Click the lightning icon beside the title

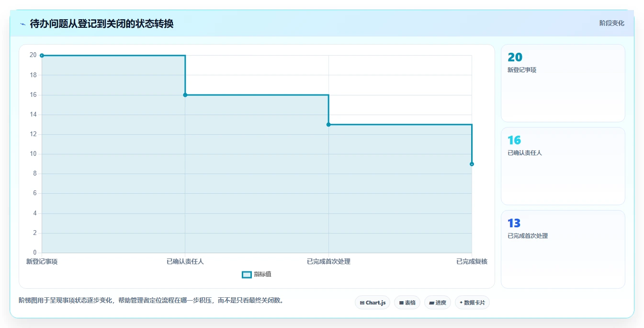tap(23, 23)
